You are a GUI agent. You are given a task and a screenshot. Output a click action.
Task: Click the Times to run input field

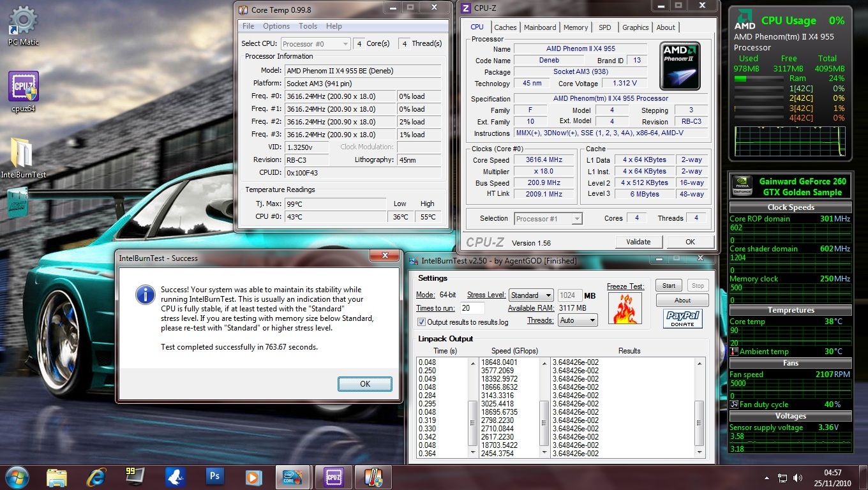[x=472, y=308]
